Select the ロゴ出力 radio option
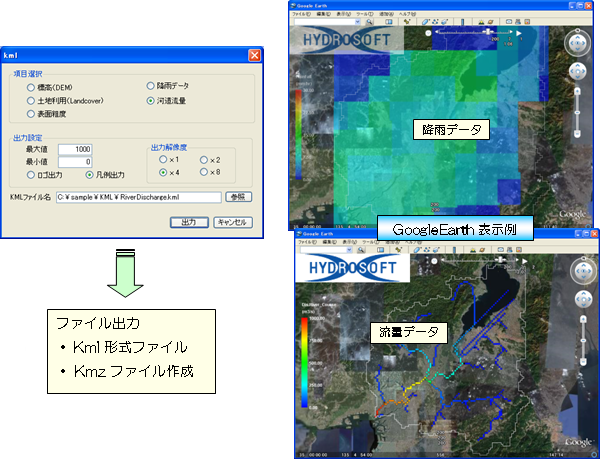The image size is (601, 460). tap(32, 174)
